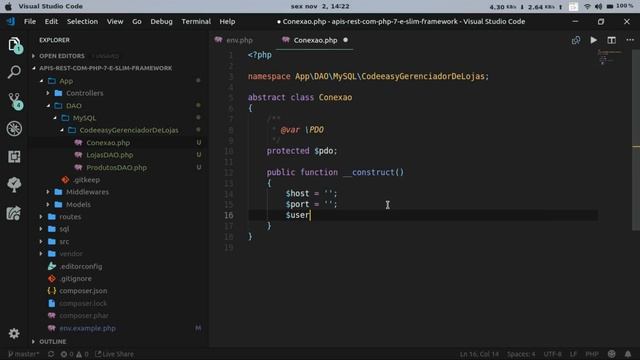Open the Edit menu

click(51, 21)
